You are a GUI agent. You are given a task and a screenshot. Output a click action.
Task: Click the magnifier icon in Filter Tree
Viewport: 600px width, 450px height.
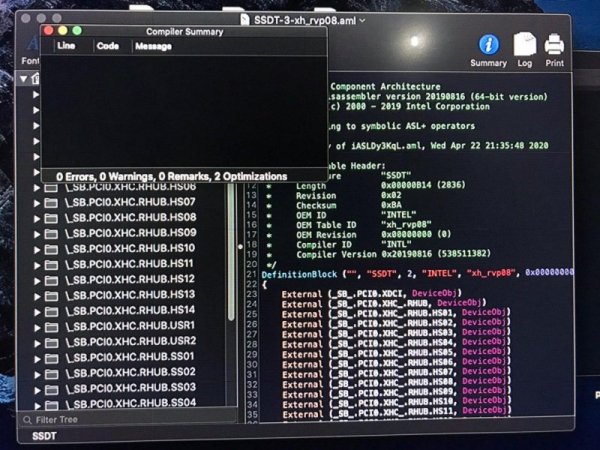click(27, 420)
